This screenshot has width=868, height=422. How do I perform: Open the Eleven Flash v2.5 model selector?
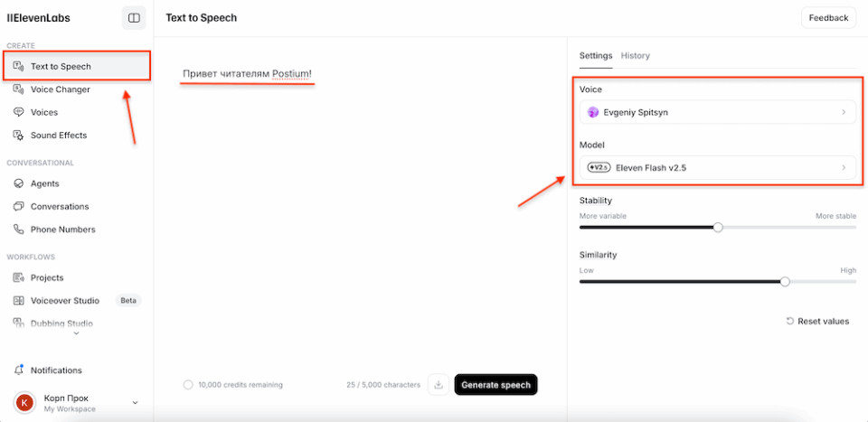tap(717, 167)
